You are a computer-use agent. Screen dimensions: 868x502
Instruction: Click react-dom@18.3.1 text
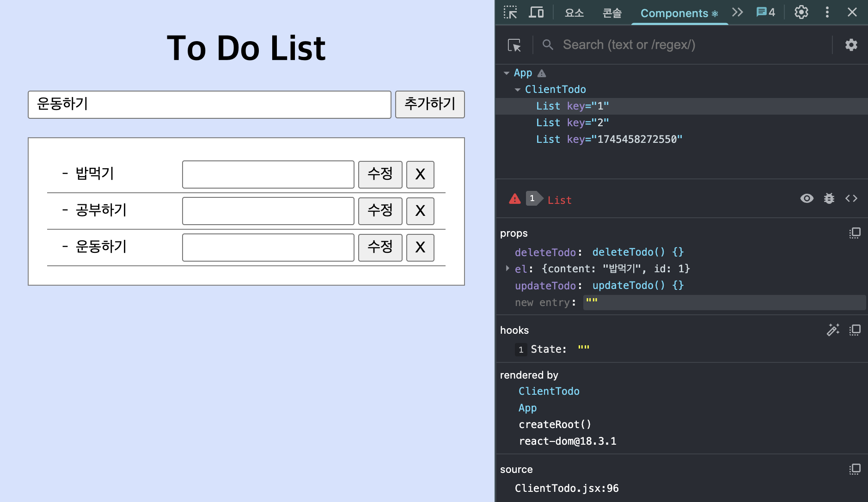coord(567,441)
